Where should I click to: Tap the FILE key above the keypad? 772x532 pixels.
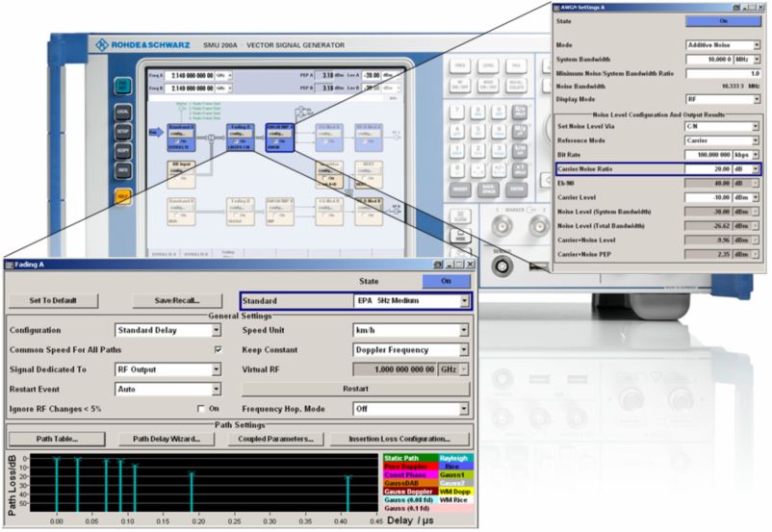(516, 65)
